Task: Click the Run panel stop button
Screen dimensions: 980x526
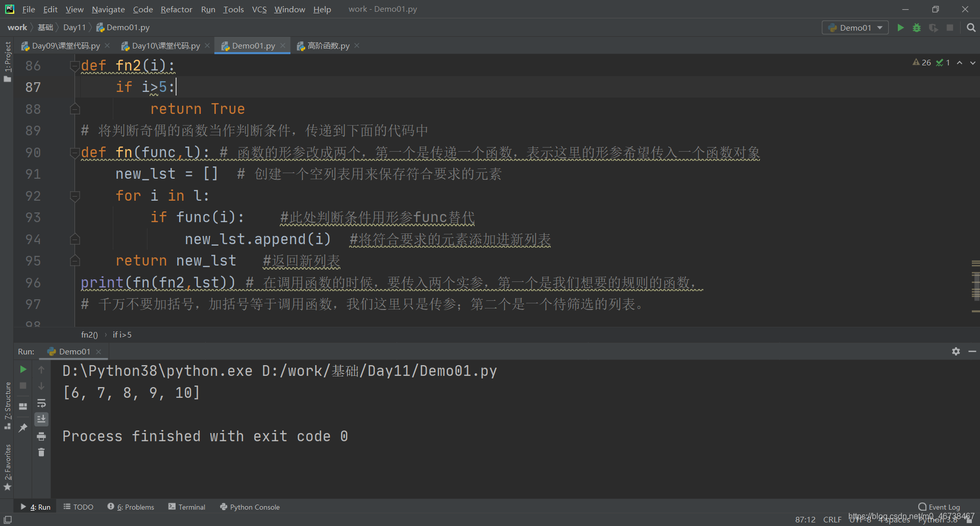Action: click(x=23, y=386)
